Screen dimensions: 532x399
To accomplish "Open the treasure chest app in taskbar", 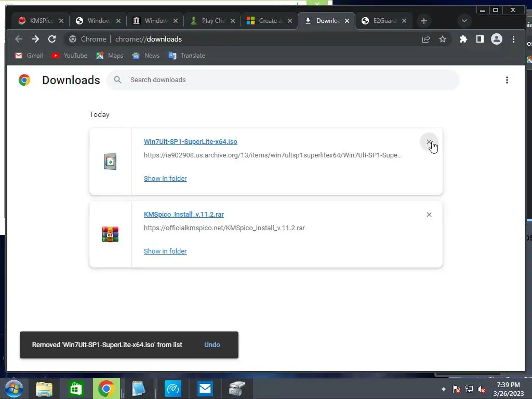I will tap(237, 389).
